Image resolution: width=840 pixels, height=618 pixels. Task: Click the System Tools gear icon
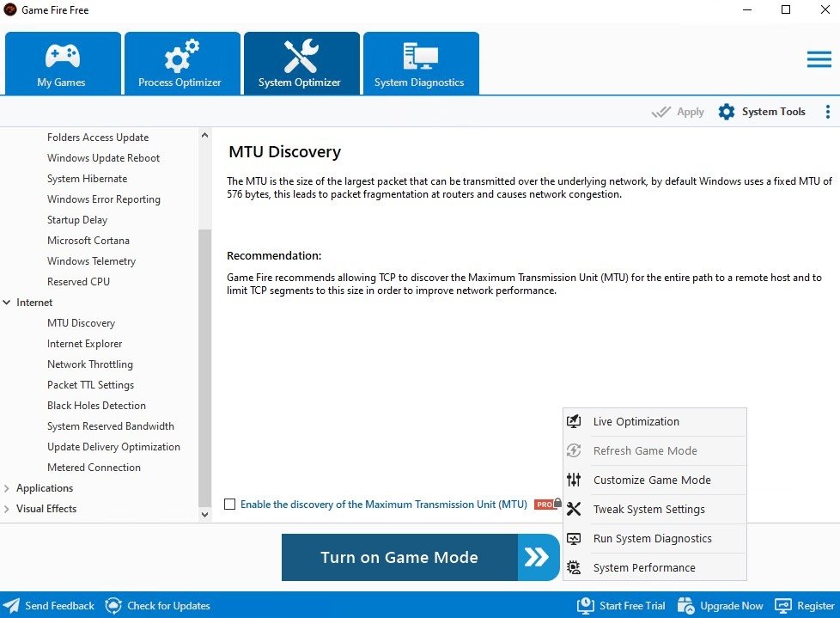point(727,112)
